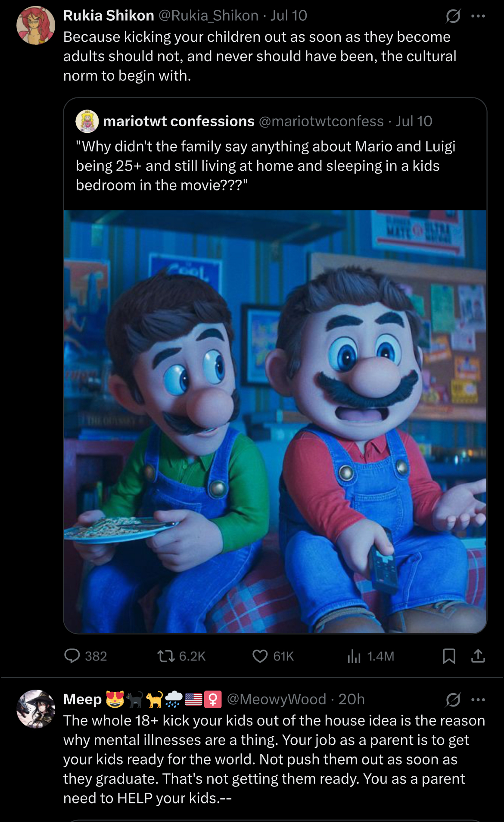Visit mariotwt confessions avatar in quoted post
Image resolution: width=504 pixels, height=822 pixels.
(87, 121)
